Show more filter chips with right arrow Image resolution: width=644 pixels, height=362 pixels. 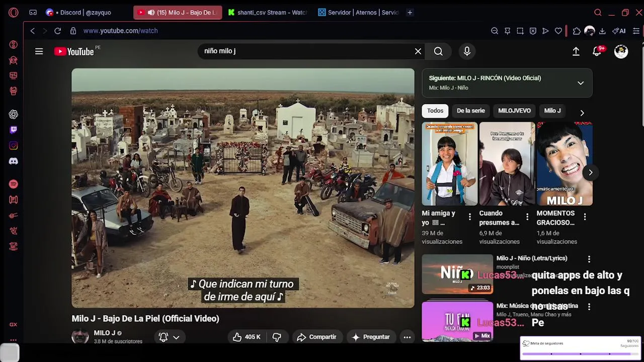(582, 113)
